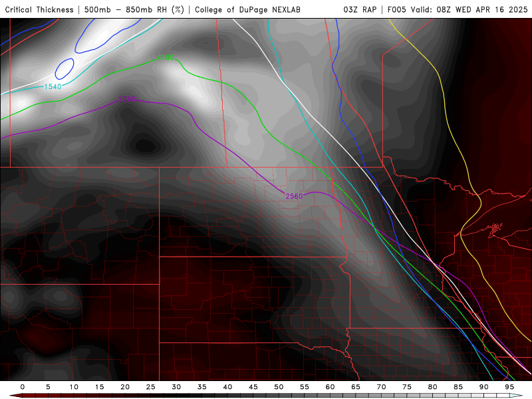Click the "30" value on the color scale
This screenshot has width=532, height=399.
point(176,387)
